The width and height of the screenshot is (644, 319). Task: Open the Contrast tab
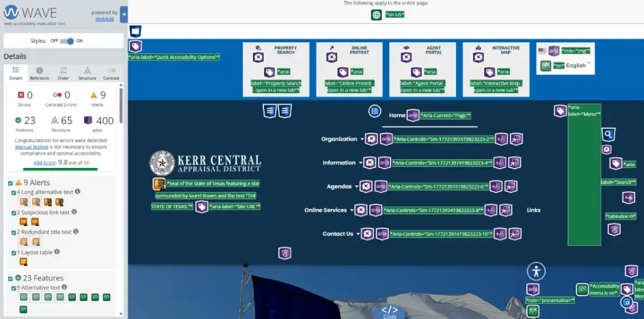pos(111,73)
